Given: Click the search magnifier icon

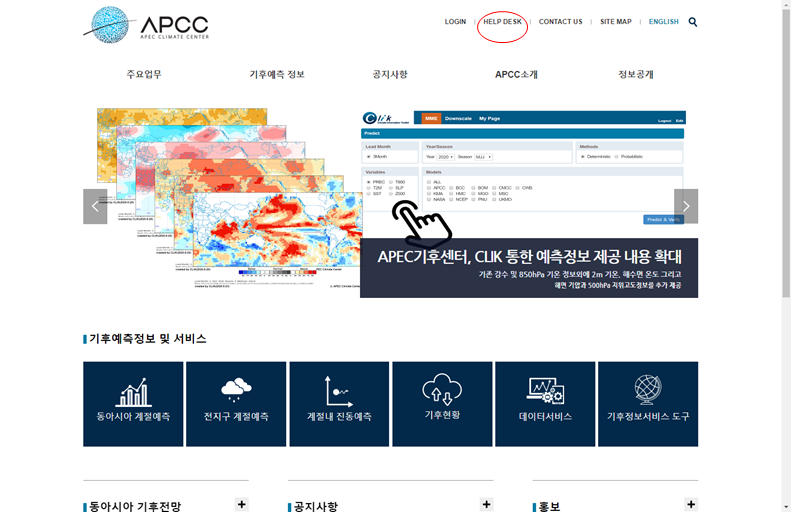Looking at the screenshot, I should click(x=693, y=22).
